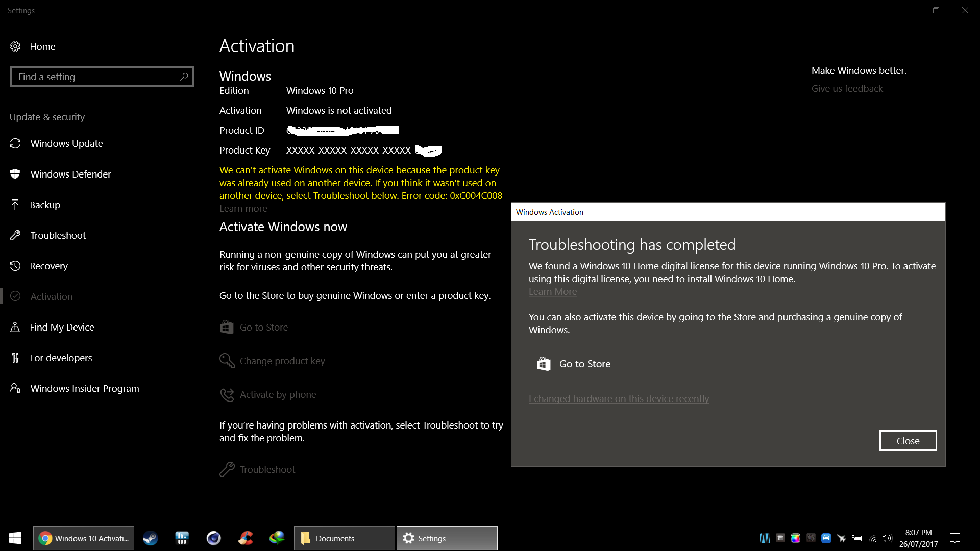Viewport: 980px width, 551px height.
Task: Click the Home gear icon
Action: tap(15, 46)
